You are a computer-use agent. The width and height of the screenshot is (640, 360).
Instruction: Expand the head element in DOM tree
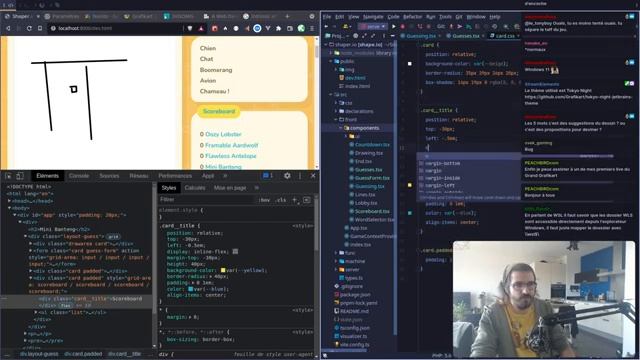[9, 201]
